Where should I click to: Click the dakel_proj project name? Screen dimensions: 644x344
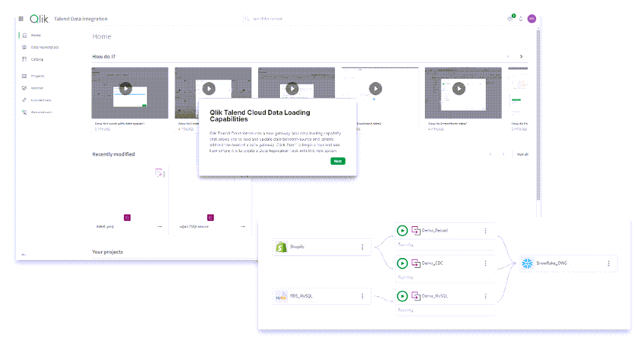click(105, 227)
